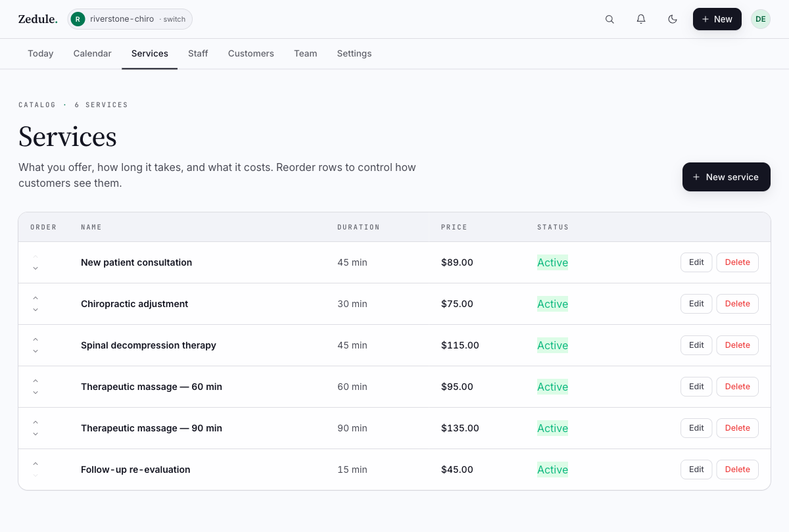Open the DE user avatar menu
This screenshot has height=532, width=789.
pyautogui.click(x=761, y=19)
